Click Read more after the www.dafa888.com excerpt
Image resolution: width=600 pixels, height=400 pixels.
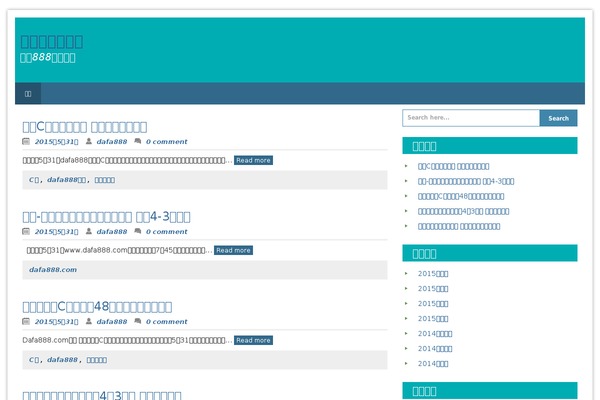point(233,250)
